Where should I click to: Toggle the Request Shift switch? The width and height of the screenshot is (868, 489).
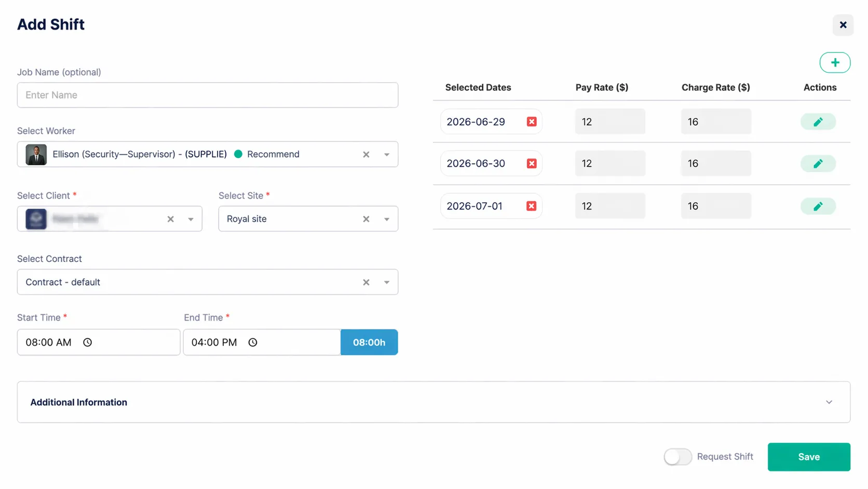coord(677,457)
